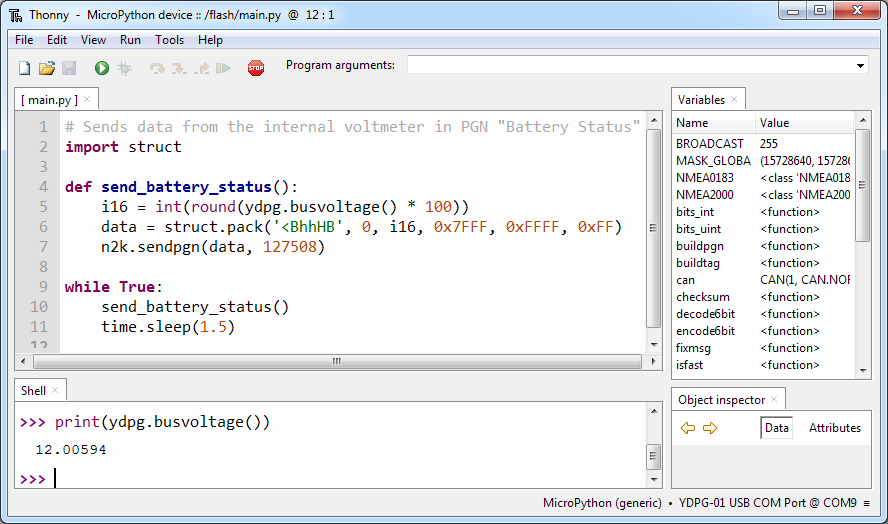The image size is (888, 524).
Task: Click the Step over debug icon
Action: pyautogui.click(x=157, y=69)
